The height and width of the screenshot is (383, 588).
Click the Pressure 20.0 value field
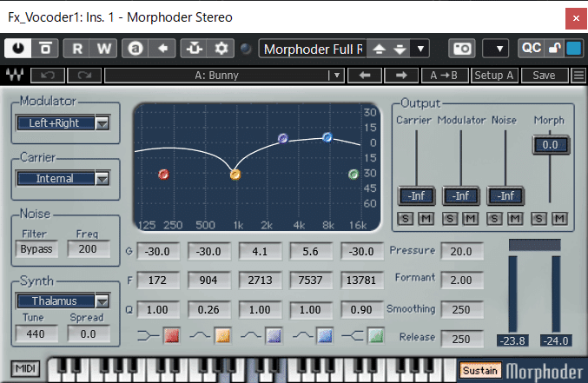[461, 251]
